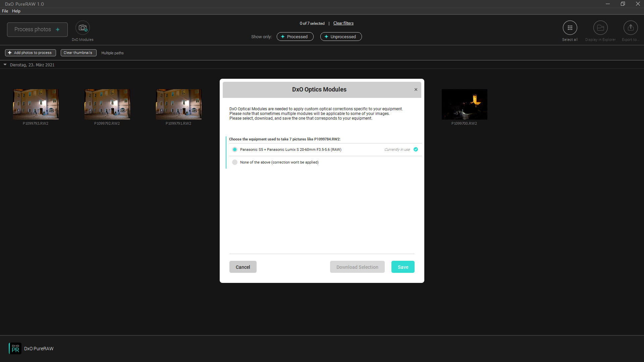Open the File menu

click(x=5, y=11)
